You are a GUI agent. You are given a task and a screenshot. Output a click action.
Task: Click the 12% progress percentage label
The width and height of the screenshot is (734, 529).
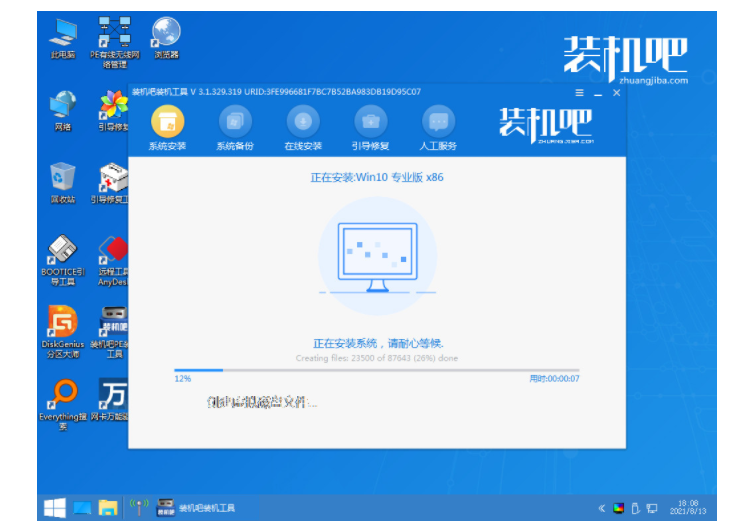tap(183, 379)
